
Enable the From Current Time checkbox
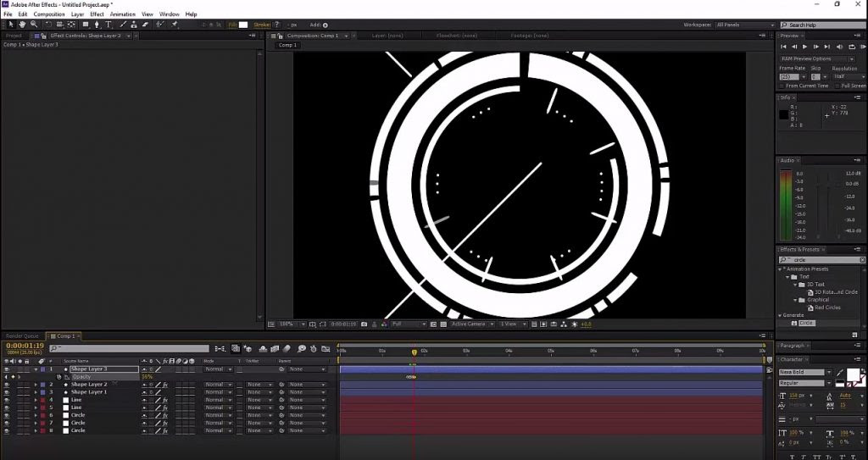782,86
